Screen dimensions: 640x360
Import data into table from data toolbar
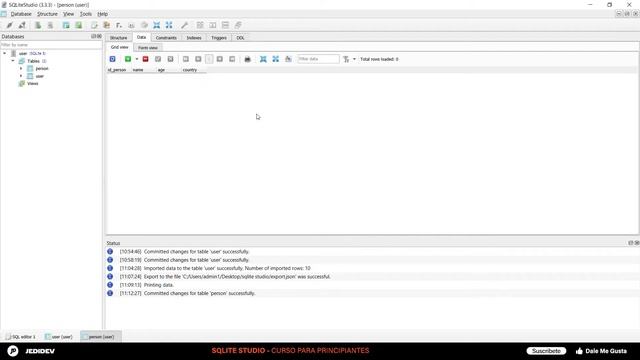[263, 59]
